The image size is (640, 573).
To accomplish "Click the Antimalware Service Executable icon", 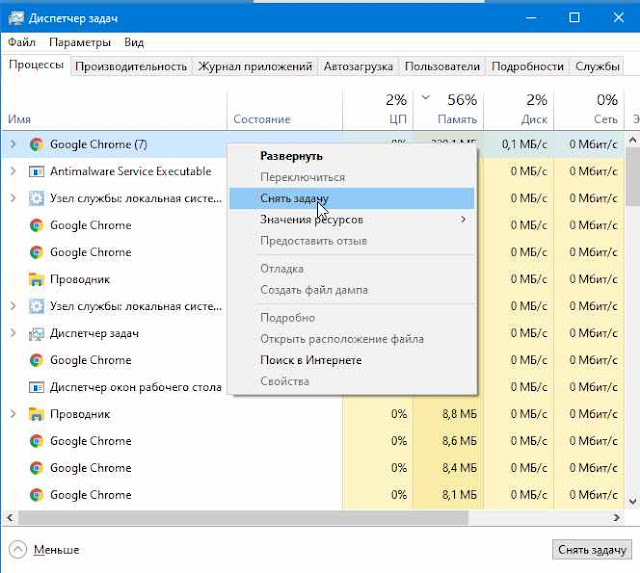I will 36,171.
